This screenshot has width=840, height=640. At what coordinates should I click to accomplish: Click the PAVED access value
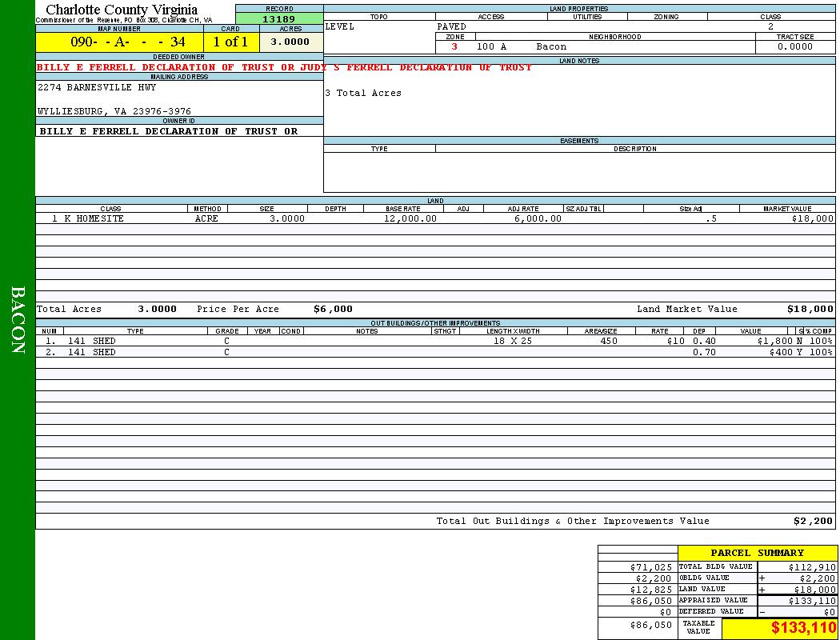click(x=452, y=26)
